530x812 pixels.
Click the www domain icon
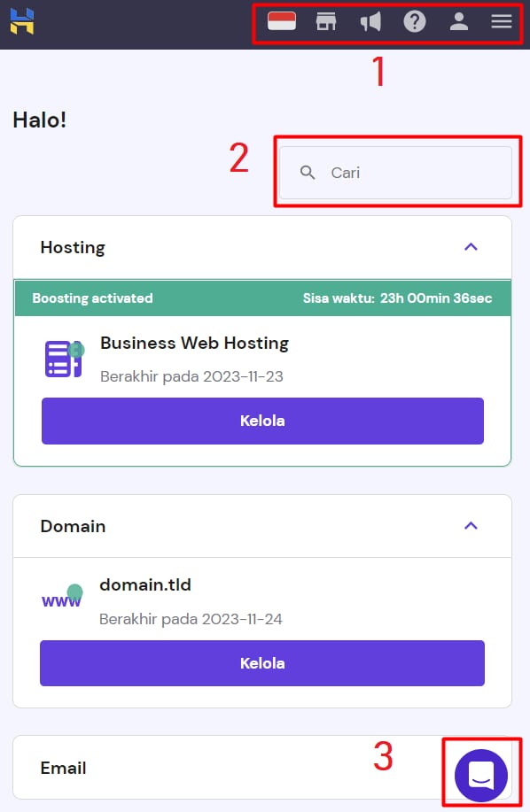pos(62,597)
